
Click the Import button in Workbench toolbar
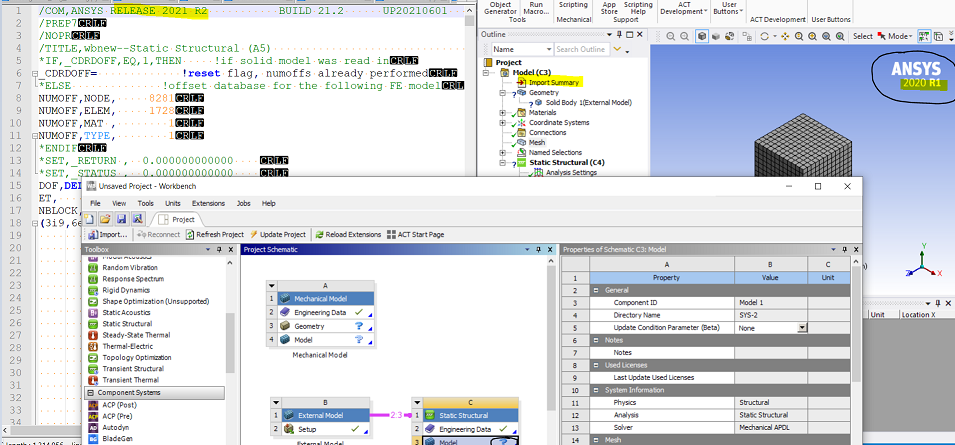tap(107, 234)
